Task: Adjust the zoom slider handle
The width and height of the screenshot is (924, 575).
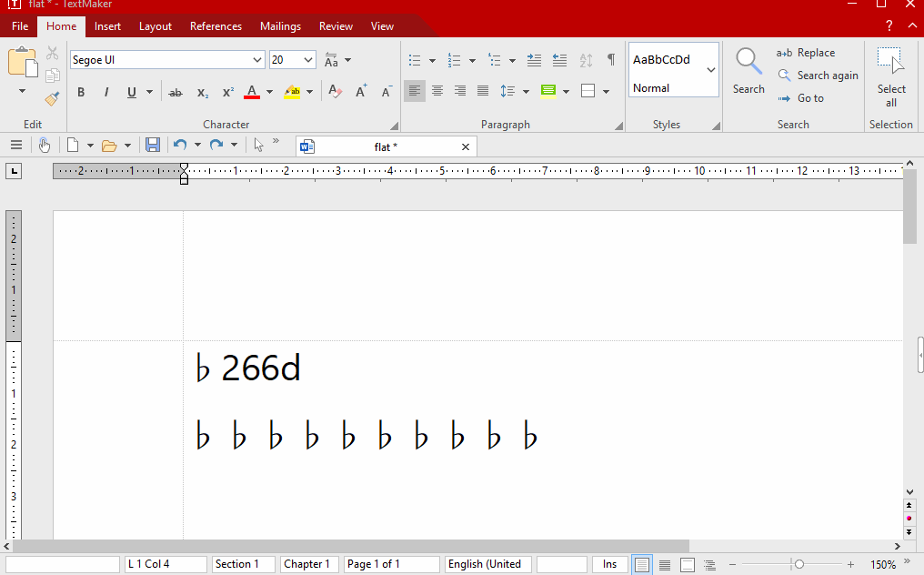Action: 798,565
